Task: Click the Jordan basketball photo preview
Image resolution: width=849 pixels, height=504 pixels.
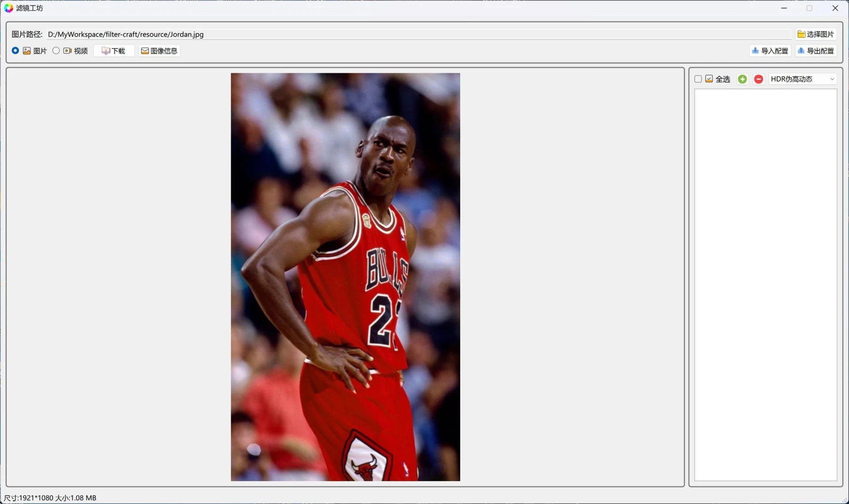Action: pyautogui.click(x=345, y=277)
